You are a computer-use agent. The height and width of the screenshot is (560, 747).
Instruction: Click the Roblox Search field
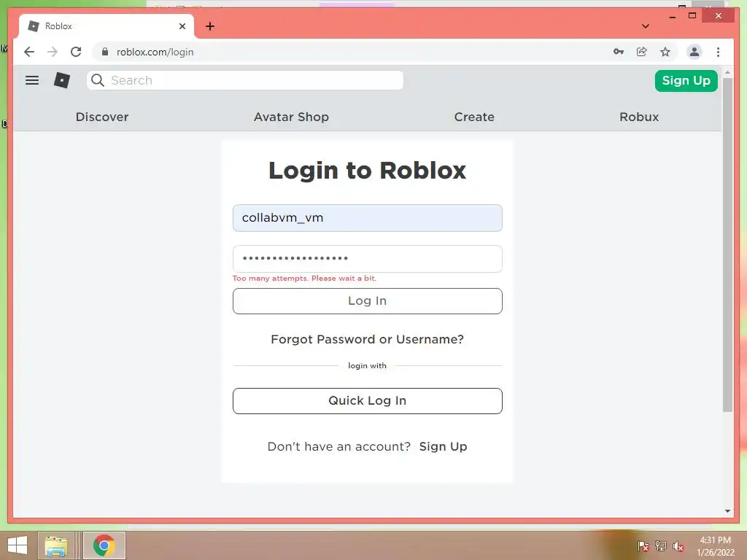point(245,80)
